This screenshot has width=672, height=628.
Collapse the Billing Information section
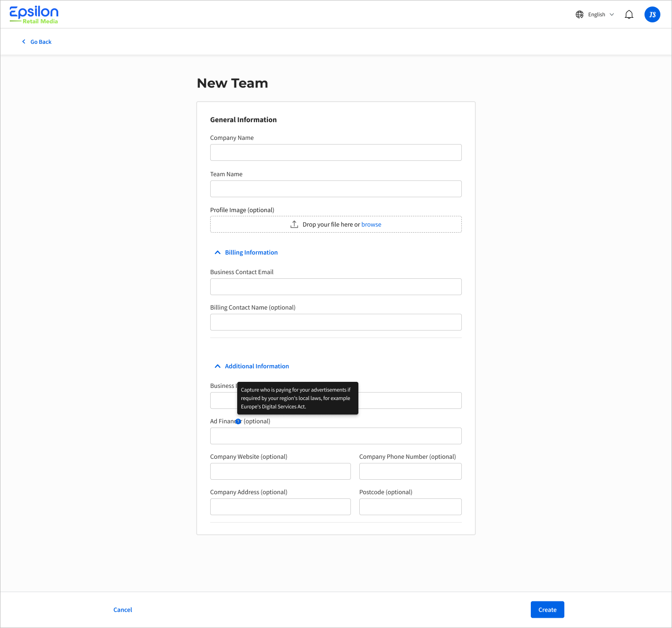point(246,252)
